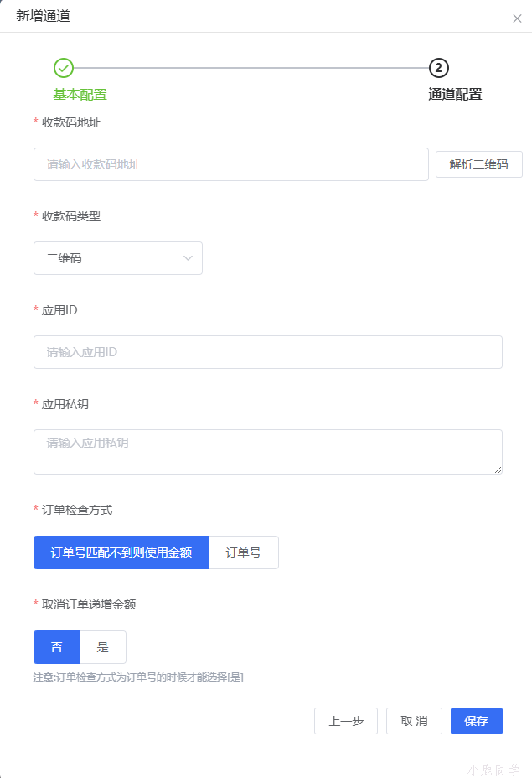
Task: Select the 通道配置 step label
Action: pyautogui.click(x=455, y=95)
